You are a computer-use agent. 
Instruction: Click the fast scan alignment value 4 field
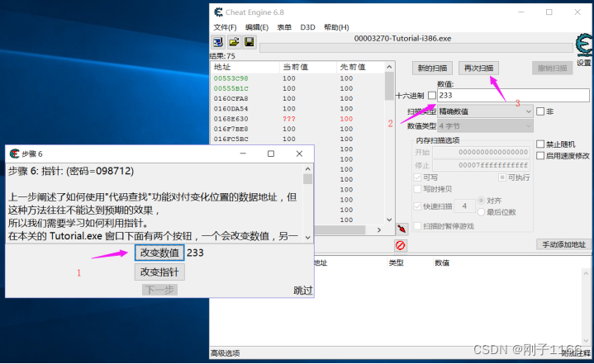click(x=464, y=206)
